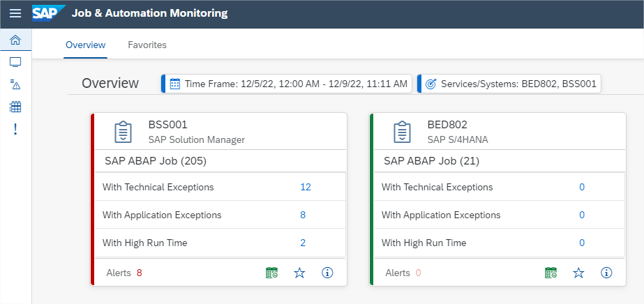Image resolution: width=644 pixels, height=304 pixels.
Task: Open the hamburger navigation menu
Action: [x=15, y=13]
